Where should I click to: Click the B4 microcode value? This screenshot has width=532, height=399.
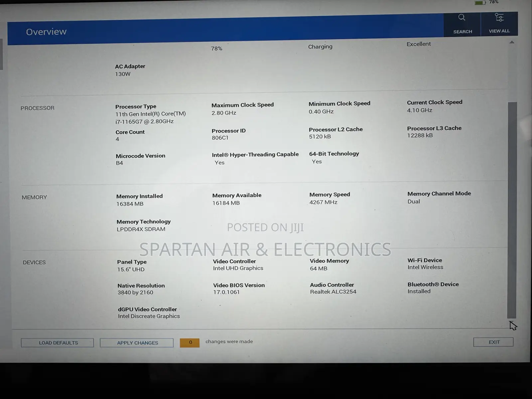pyautogui.click(x=119, y=163)
